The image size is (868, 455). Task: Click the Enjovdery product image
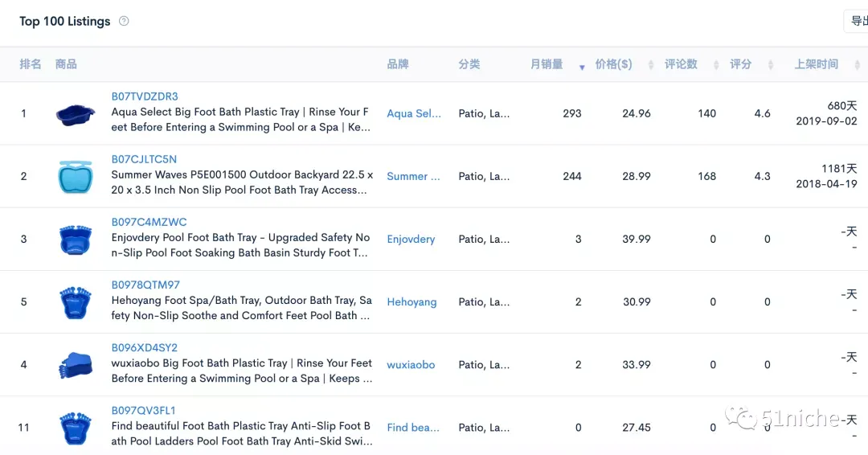point(76,240)
